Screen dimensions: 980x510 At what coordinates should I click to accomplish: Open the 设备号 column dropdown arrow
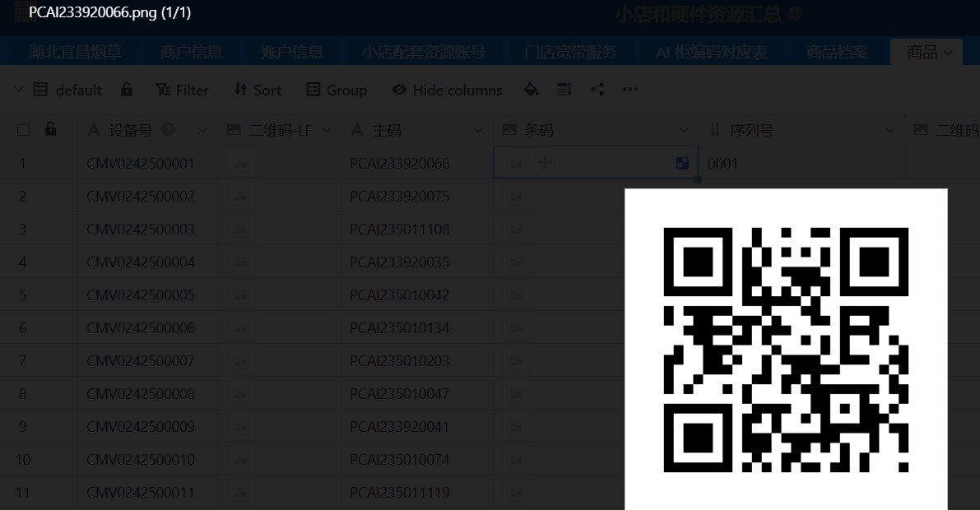[x=202, y=130]
